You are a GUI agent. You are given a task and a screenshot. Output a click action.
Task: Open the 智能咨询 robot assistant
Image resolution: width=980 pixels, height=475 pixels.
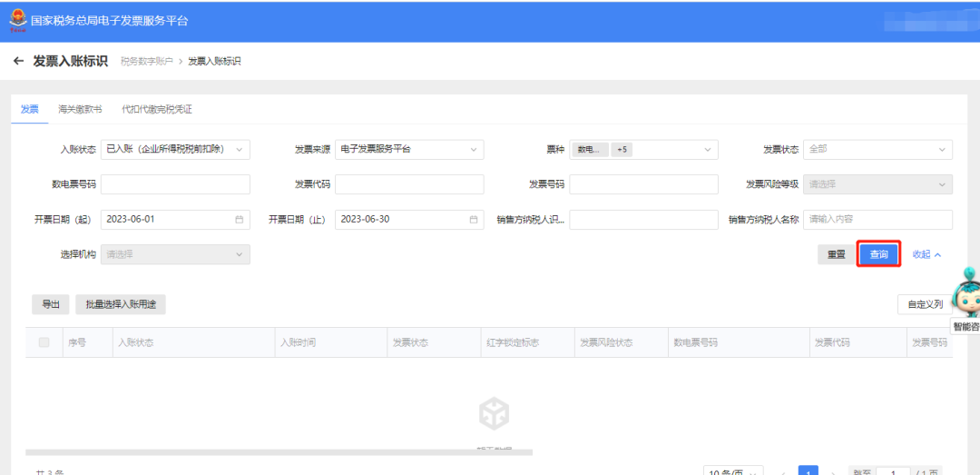967,294
